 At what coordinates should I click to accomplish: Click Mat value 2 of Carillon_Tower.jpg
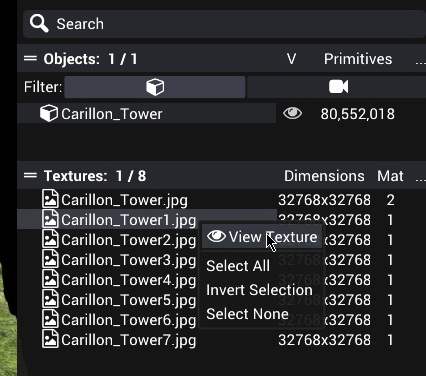pyautogui.click(x=390, y=200)
